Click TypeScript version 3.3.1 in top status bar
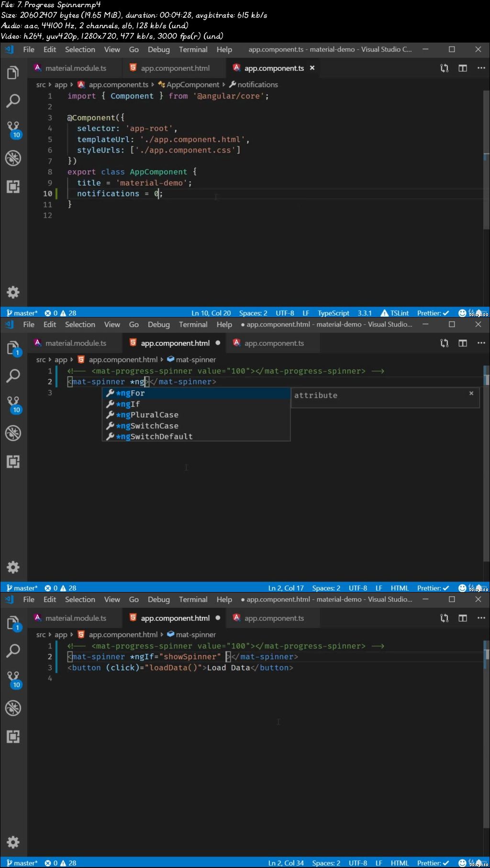The image size is (490, 868). 365,313
